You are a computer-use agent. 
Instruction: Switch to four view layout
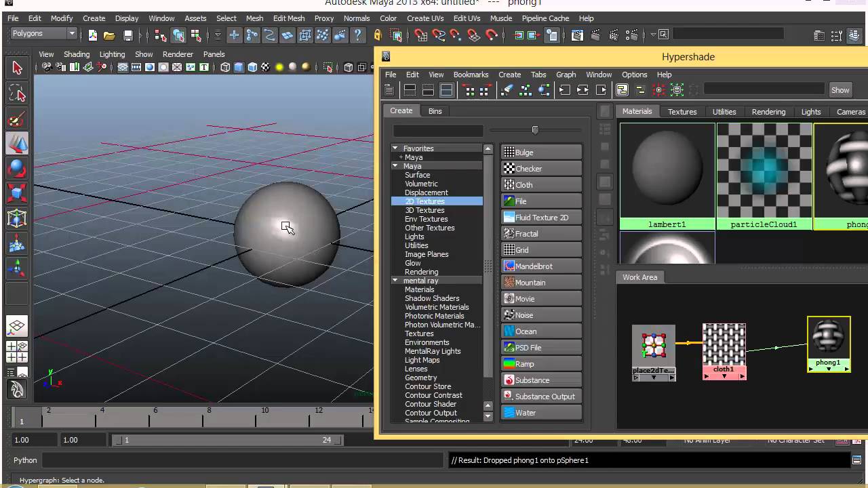click(x=17, y=352)
